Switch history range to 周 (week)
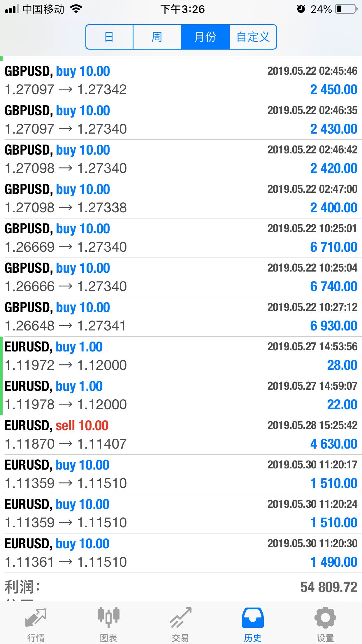This screenshot has width=362, height=644. point(157,37)
